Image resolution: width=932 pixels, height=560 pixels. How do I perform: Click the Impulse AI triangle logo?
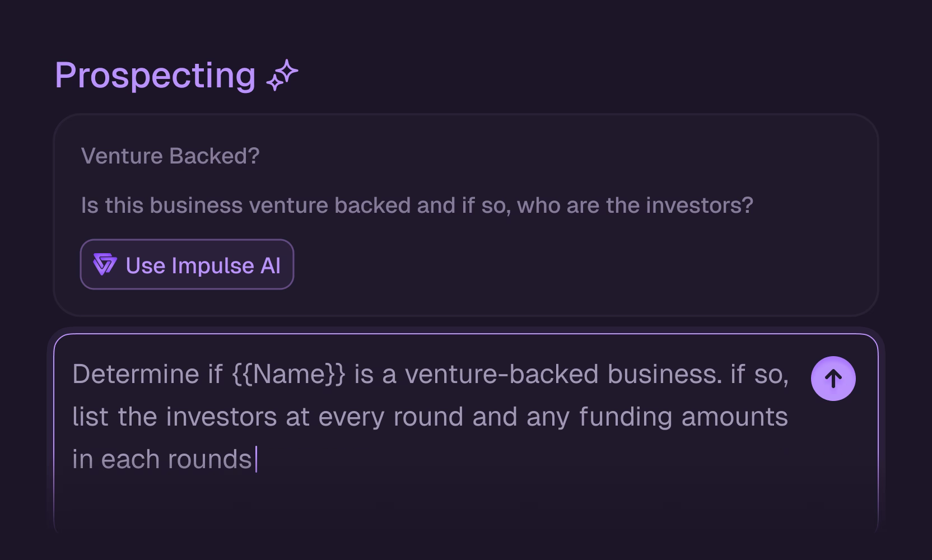(105, 264)
